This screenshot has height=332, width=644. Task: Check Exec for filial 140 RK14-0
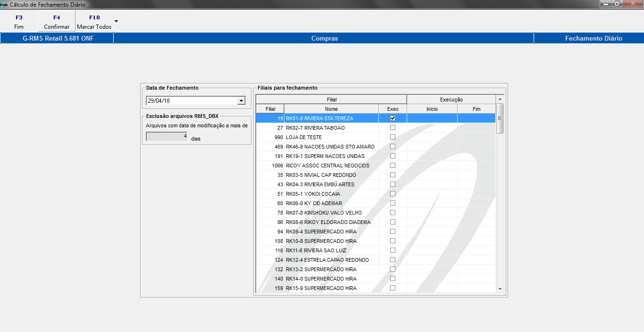[x=393, y=279]
